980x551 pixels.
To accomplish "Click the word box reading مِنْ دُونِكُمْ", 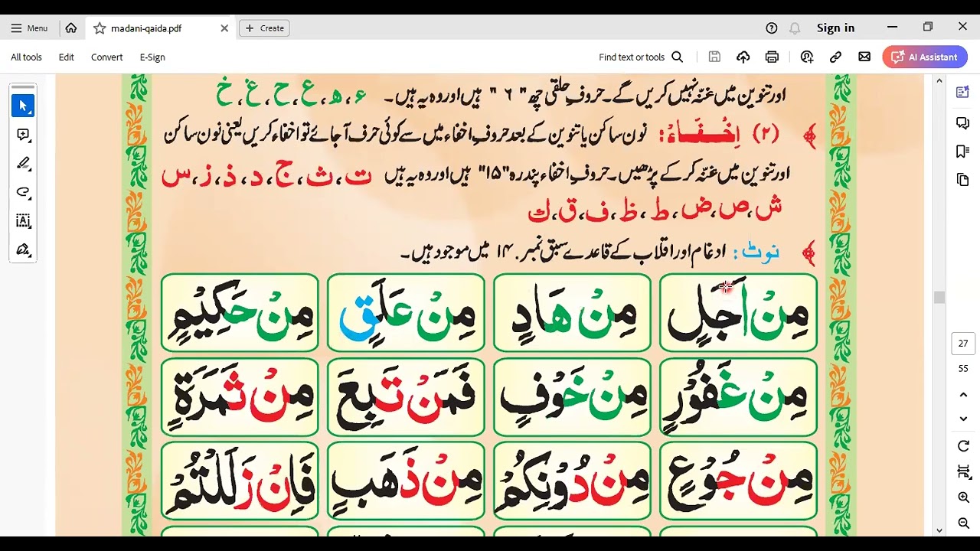I will click(572, 481).
